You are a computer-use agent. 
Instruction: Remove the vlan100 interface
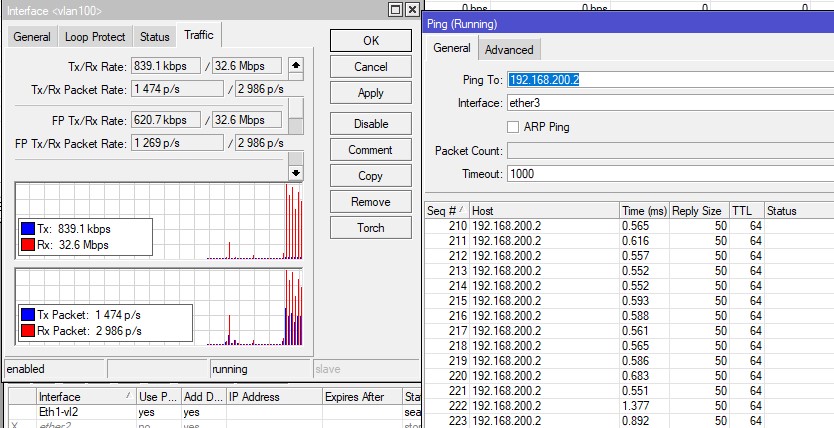click(x=371, y=202)
